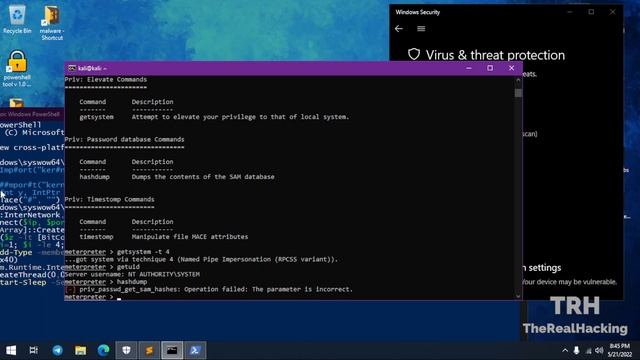This screenshot has width=640, height=360.
Task: Click the Virus & threat protection shield icon
Action: tap(414, 54)
